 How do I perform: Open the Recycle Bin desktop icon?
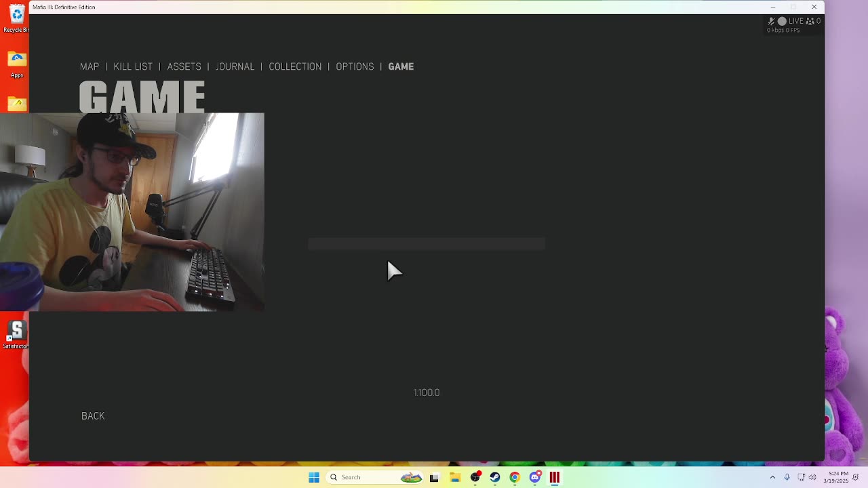click(x=16, y=19)
